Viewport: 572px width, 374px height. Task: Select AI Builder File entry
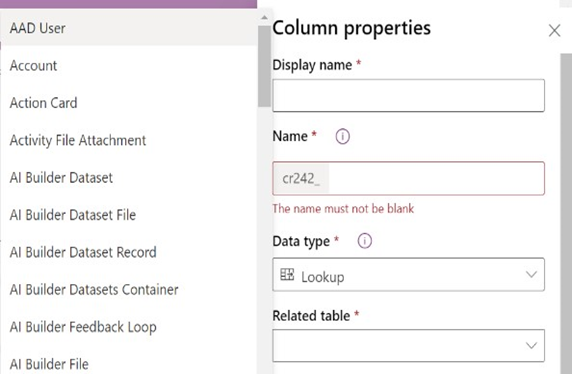click(x=128, y=360)
